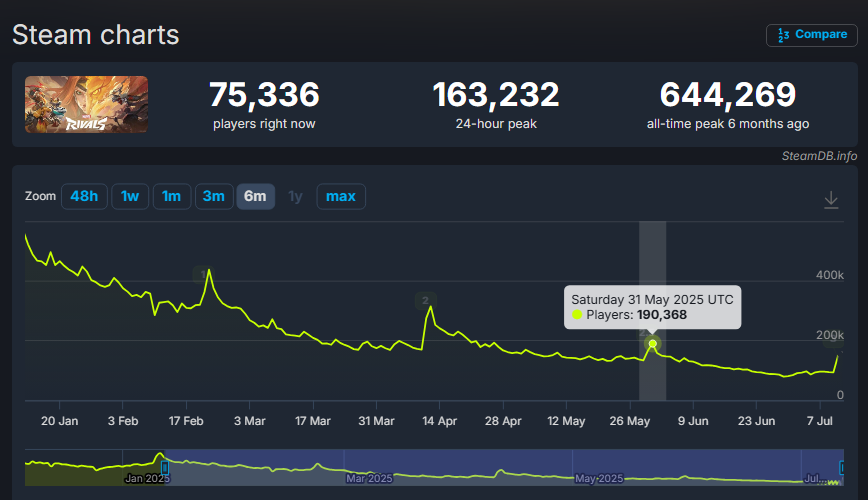Click chart event marker 1

202,274
